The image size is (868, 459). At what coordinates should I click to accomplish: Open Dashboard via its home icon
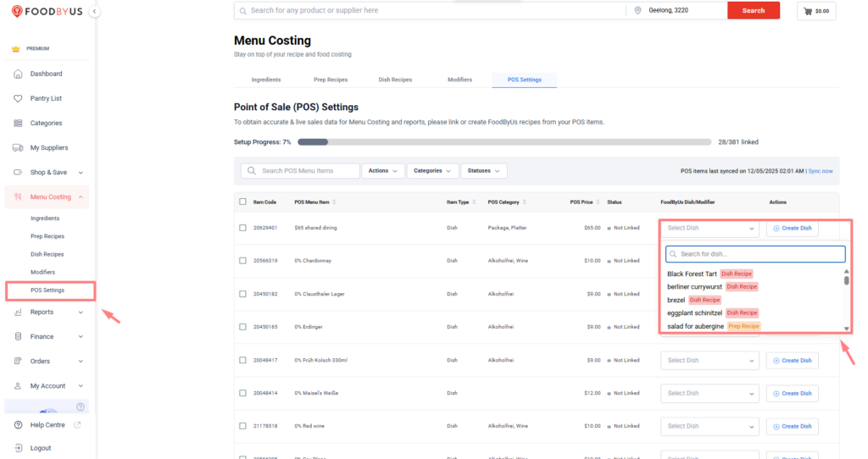pyautogui.click(x=18, y=74)
